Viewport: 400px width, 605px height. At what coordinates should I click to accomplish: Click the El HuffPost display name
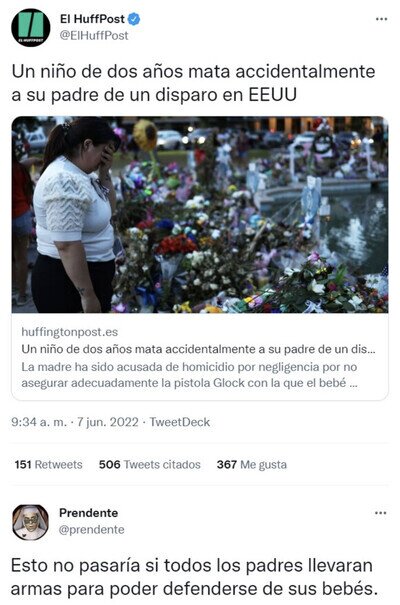point(92,19)
